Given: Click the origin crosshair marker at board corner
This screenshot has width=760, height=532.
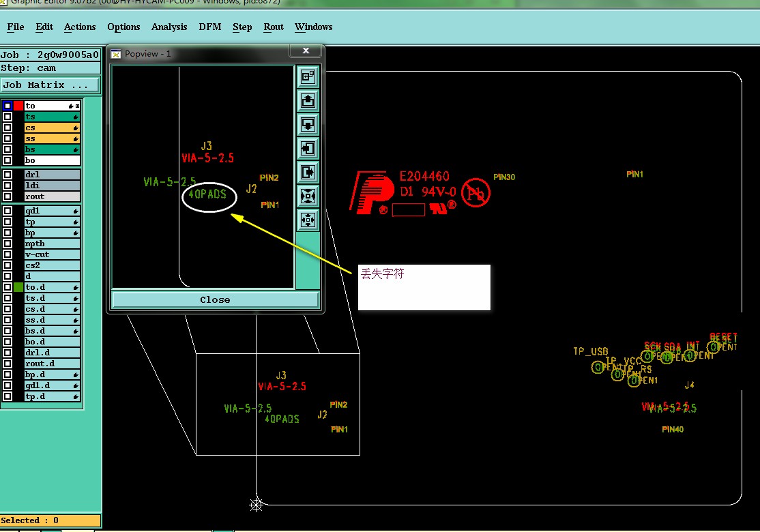Looking at the screenshot, I should pyautogui.click(x=256, y=505).
